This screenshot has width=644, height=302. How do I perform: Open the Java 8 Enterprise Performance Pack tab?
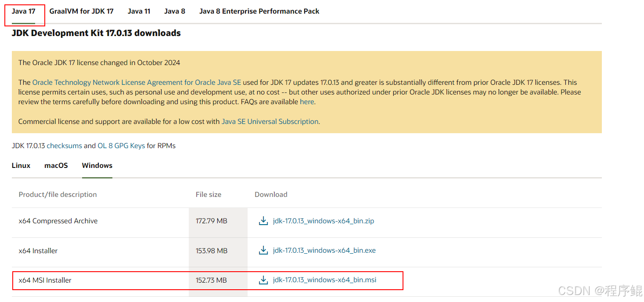click(x=259, y=11)
